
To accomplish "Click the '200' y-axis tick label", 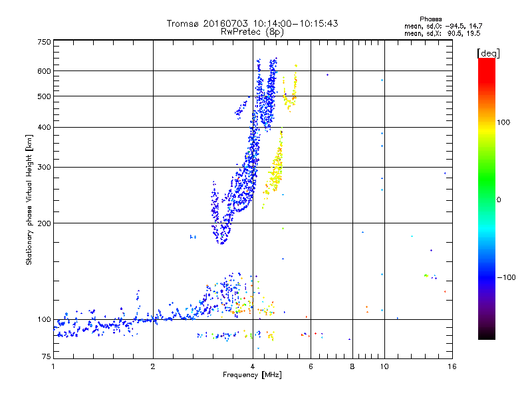I will pyautogui.click(x=44, y=223).
